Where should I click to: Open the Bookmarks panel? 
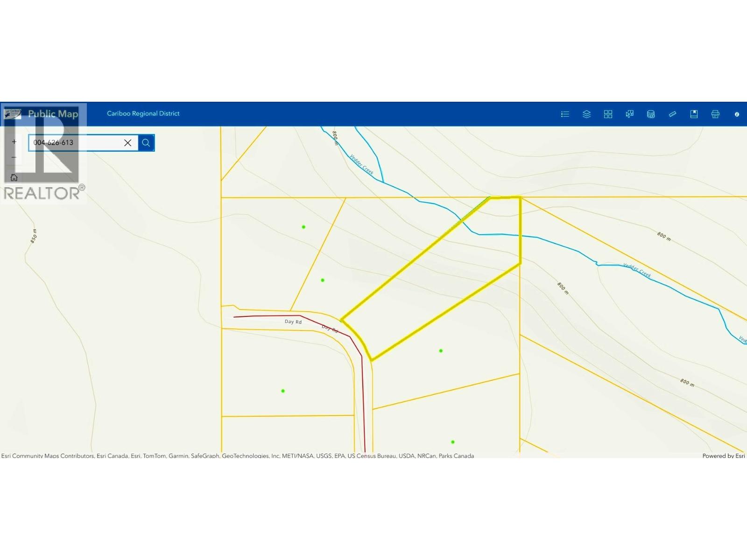click(x=694, y=114)
